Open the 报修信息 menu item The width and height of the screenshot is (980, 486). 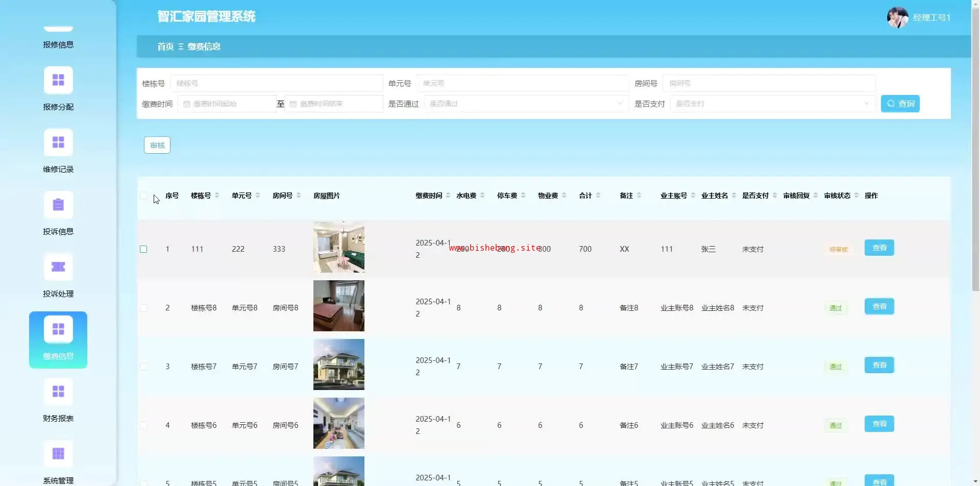point(58,44)
